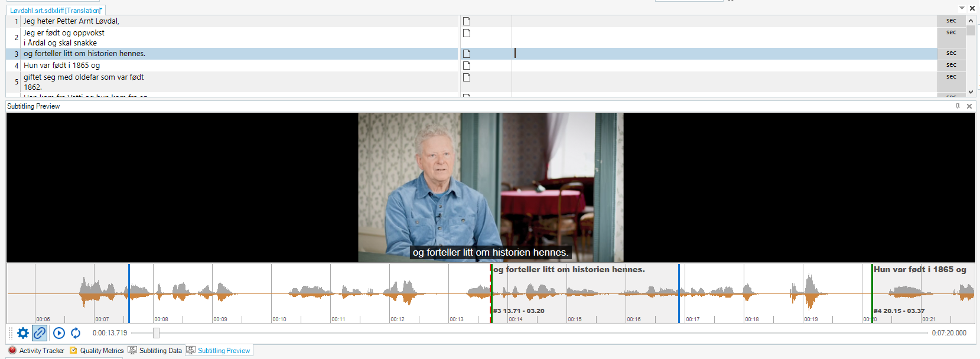This screenshot has width=980, height=359.
Task: Click the editor vertical scrollbar thumb
Action: (x=971, y=31)
